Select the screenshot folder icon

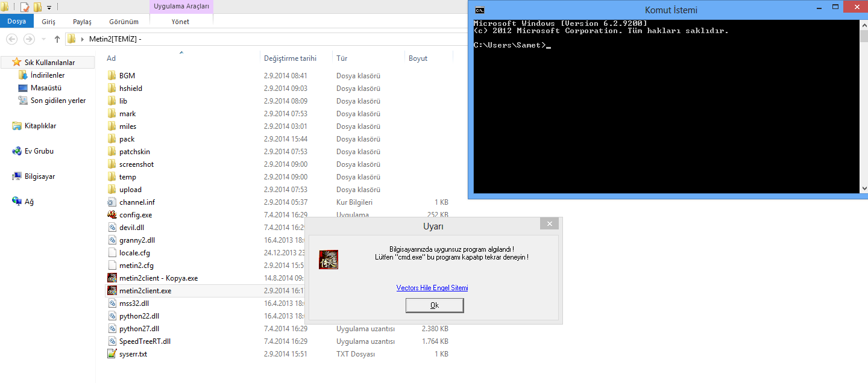pyautogui.click(x=112, y=164)
